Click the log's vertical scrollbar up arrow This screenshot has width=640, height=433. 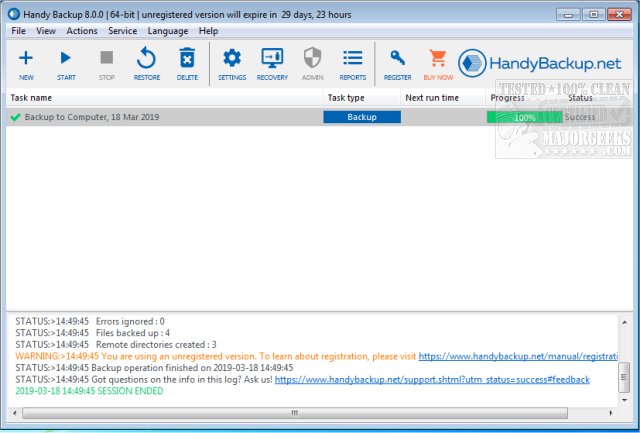click(624, 322)
